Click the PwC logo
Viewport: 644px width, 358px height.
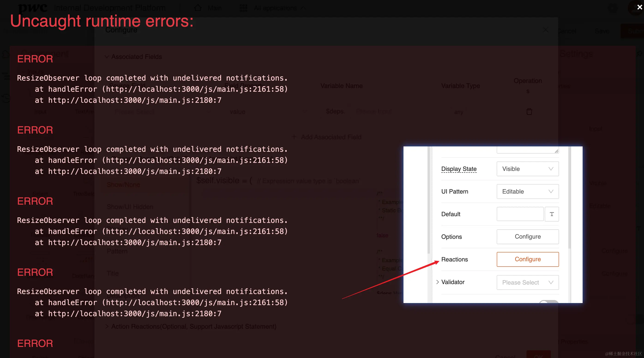point(33,8)
